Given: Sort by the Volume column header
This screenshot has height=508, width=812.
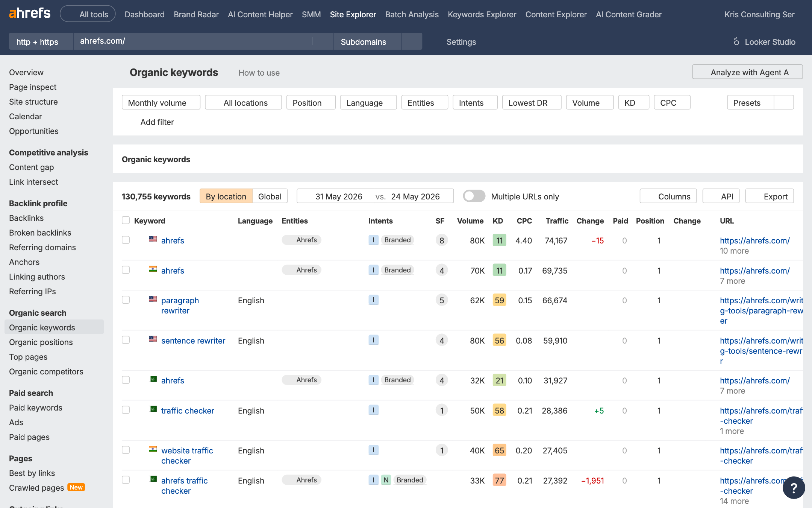Looking at the screenshot, I should point(470,221).
